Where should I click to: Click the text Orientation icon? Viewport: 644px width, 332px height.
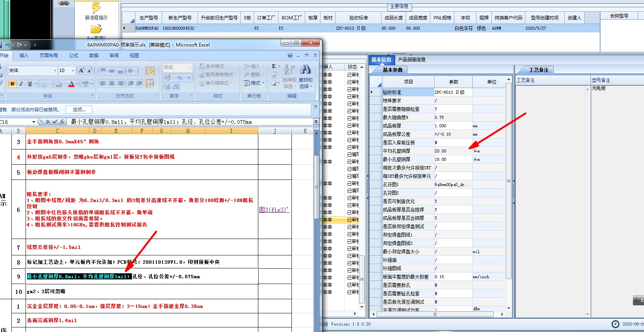coord(131,71)
